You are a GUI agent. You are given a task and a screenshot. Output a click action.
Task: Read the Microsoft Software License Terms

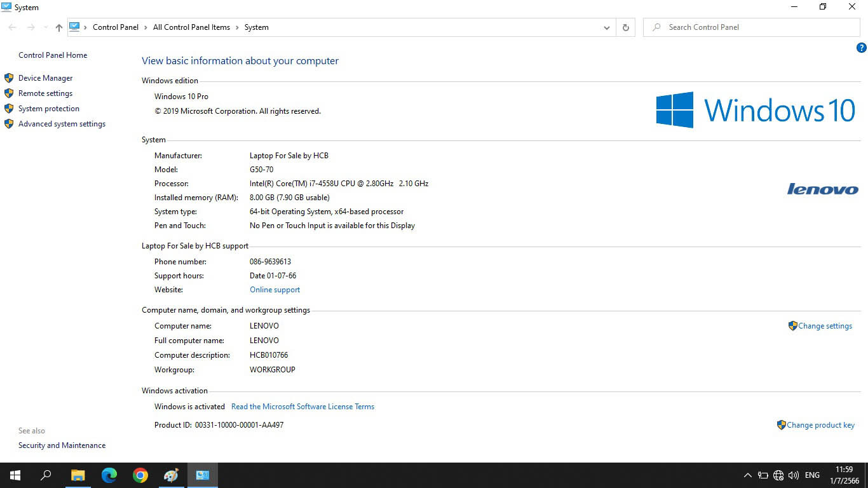click(x=302, y=407)
